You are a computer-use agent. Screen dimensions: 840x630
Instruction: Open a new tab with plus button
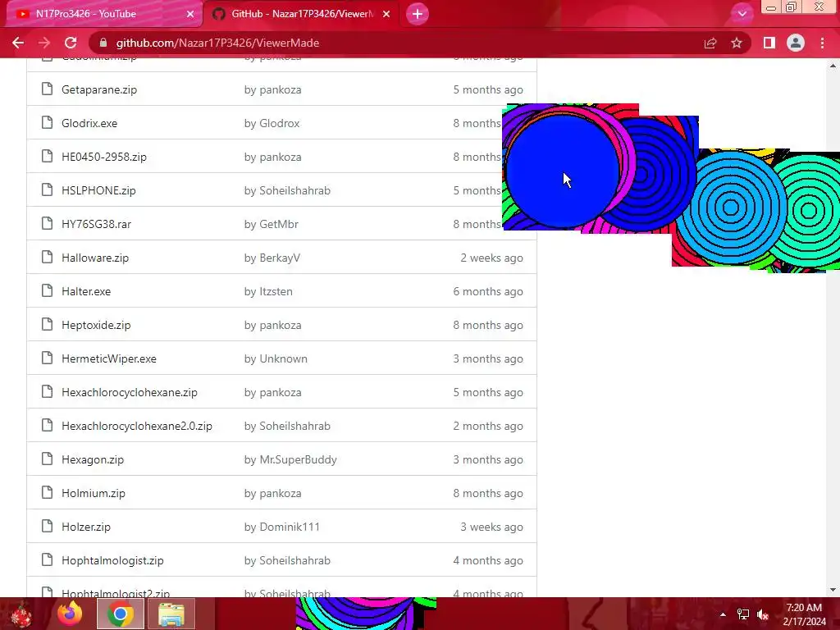pos(418,14)
